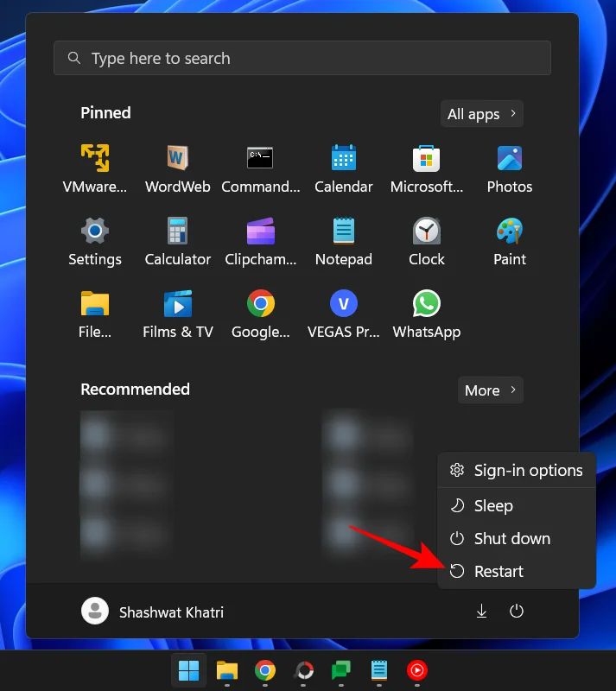Launch Films & TV app
Image resolution: width=616 pixels, height=691 pixels.
178,314
